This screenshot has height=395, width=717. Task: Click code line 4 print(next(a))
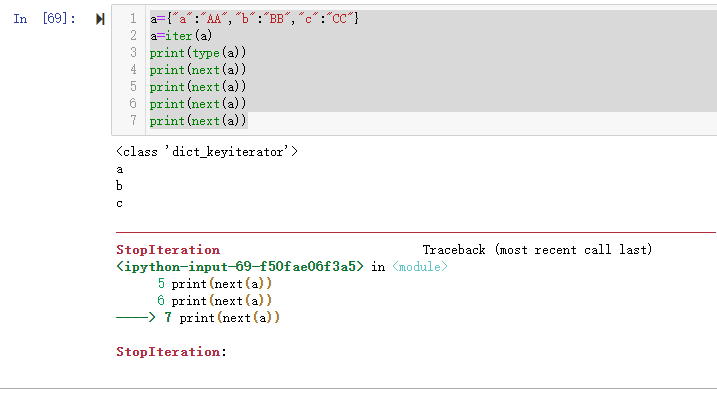198,69
